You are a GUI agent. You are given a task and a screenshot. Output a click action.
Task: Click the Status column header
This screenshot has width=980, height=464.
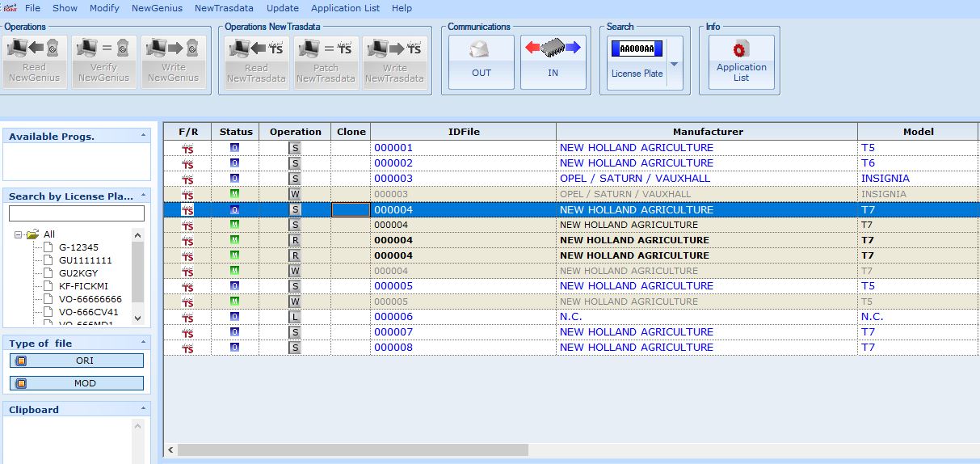[235, 132]
